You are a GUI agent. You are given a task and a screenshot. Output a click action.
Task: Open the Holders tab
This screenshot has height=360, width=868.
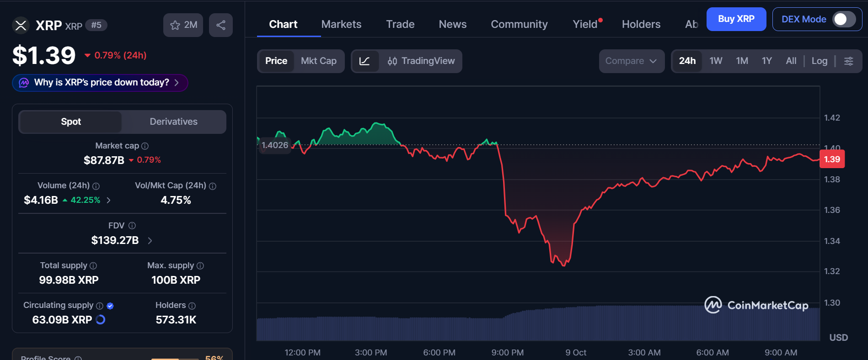pos(641,24)
